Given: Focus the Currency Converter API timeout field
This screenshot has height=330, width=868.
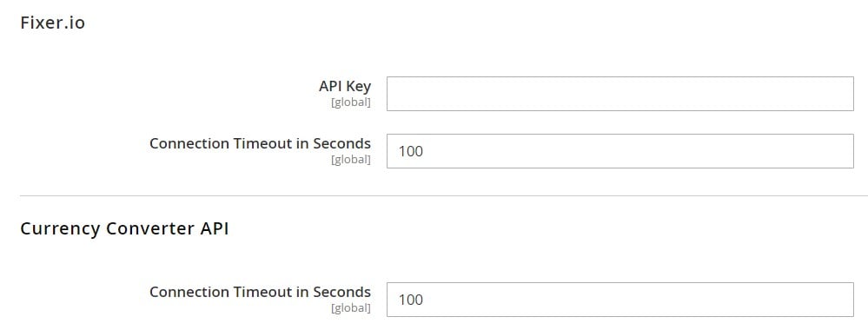Looking at the screenshot, I should click(x=620, y=300).
